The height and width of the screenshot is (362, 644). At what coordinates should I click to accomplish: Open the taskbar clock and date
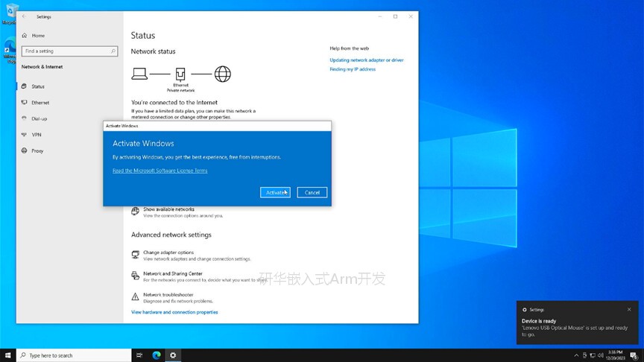615,355
